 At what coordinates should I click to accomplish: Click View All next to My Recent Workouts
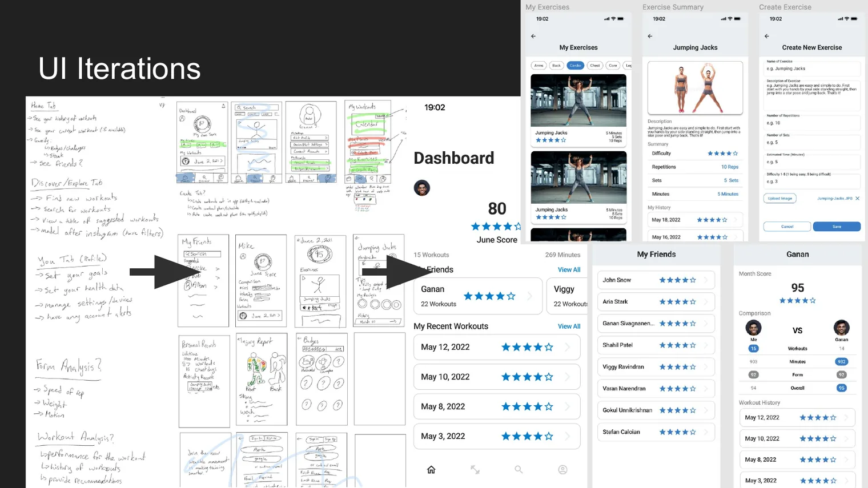569,326
